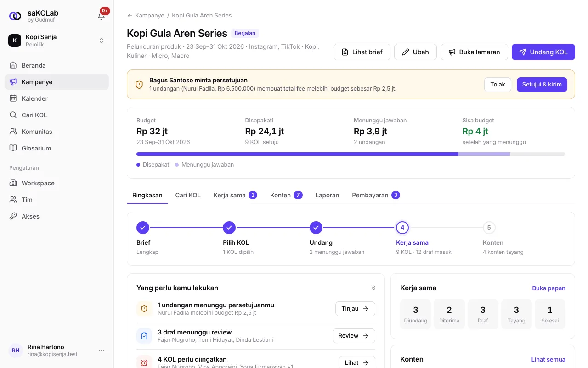588x368 pixels.
Task: Go to Kalender in sidebar
Action: click(57, 98)
